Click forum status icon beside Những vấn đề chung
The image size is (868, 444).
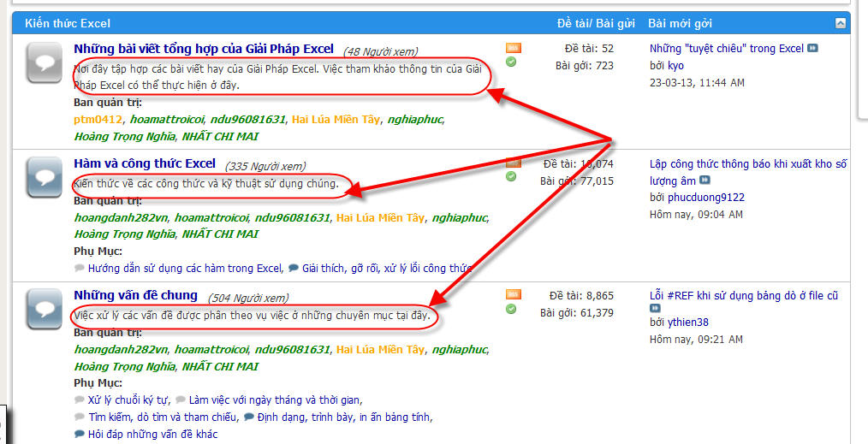[x=45, y=309]
